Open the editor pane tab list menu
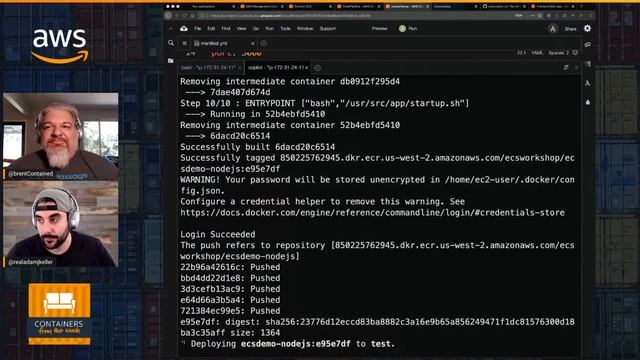Image resolution: width=640 pixels, height=360 pixels. (x=184, y=43)
